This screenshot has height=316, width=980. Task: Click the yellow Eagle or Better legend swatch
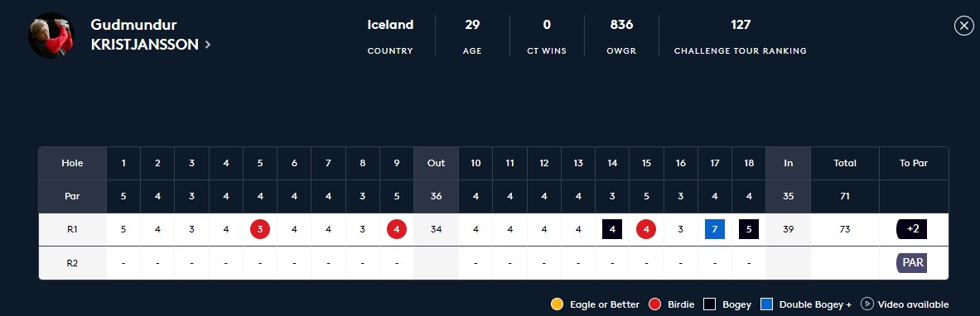(x=557, y=304)
